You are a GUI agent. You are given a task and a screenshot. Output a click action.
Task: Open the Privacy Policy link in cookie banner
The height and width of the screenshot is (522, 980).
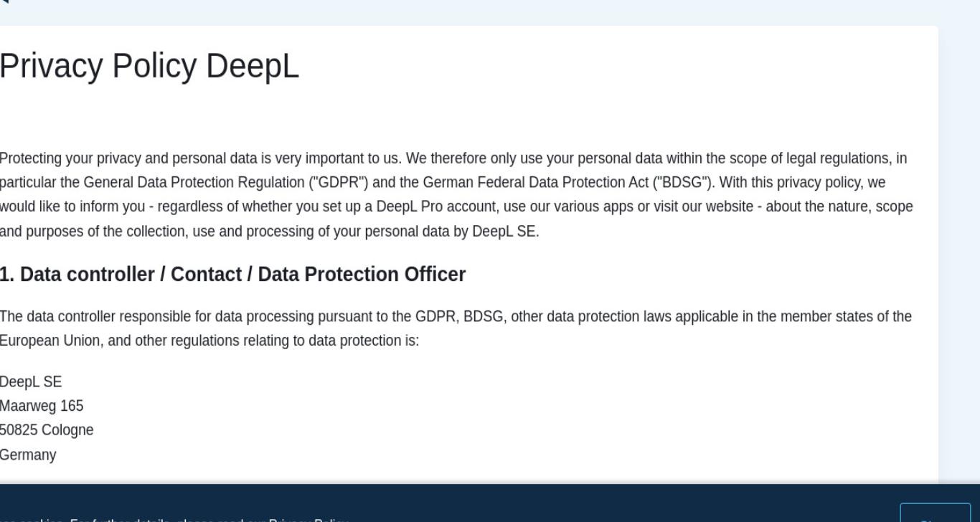pos(308,521)
